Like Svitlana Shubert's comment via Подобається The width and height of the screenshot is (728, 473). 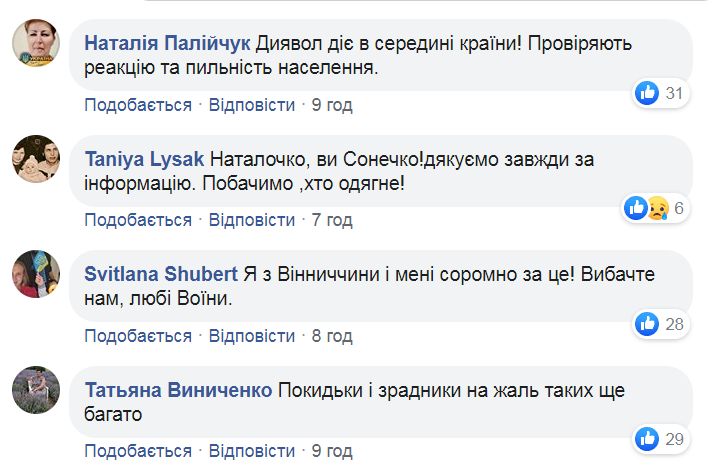pos(138,335)
